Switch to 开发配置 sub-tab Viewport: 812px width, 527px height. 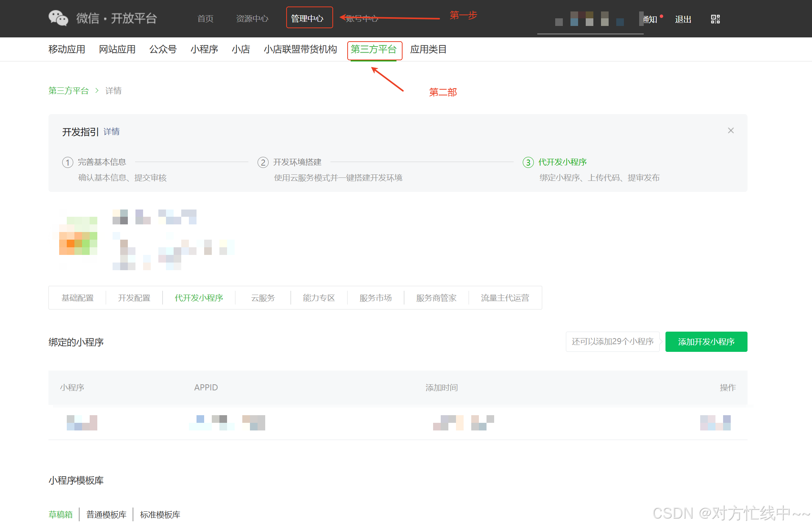(134, 298)
